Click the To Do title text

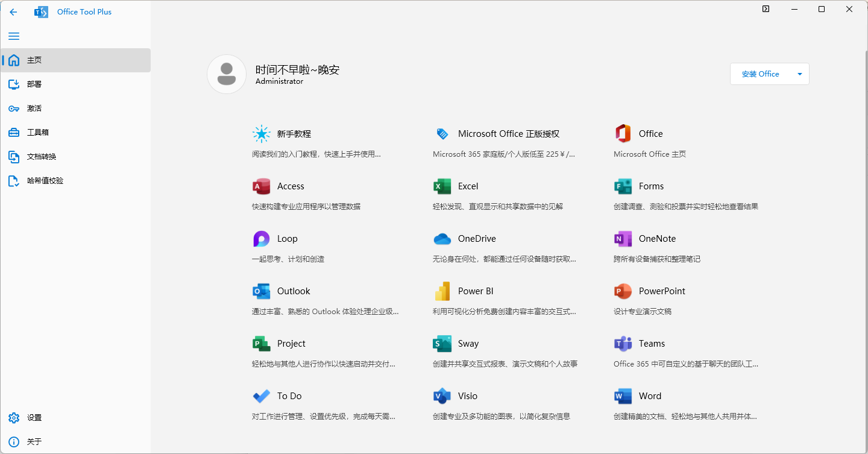tap(289, 396)
